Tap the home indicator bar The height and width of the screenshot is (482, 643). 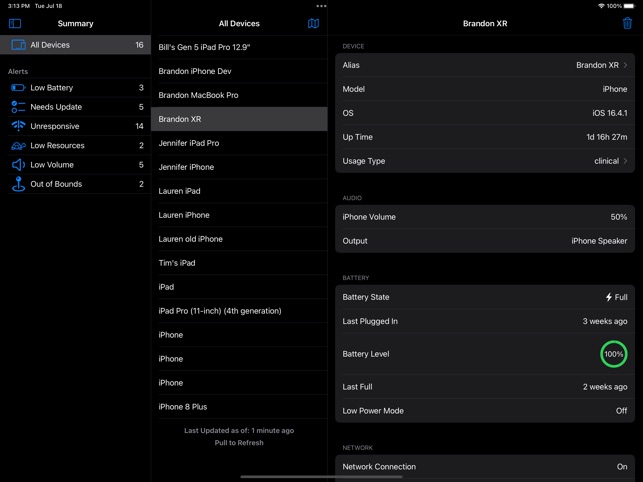tap(321, 477)
